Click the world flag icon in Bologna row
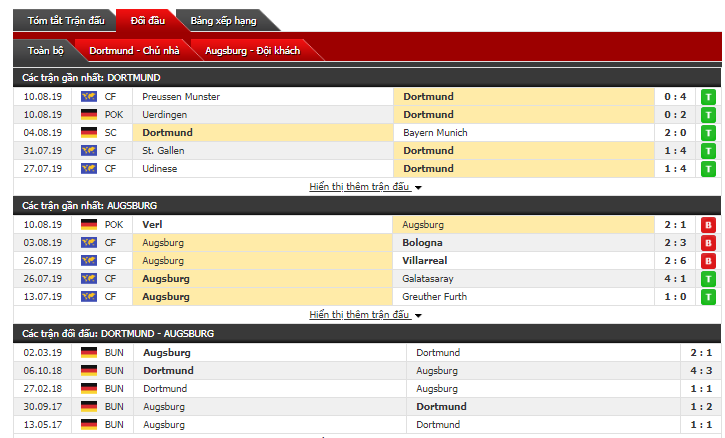The image size is (725, 438). 89,243
